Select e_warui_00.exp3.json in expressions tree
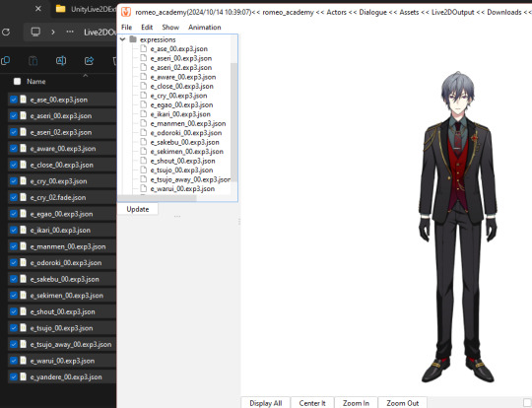The image size is (532, 408). (182, 189)
